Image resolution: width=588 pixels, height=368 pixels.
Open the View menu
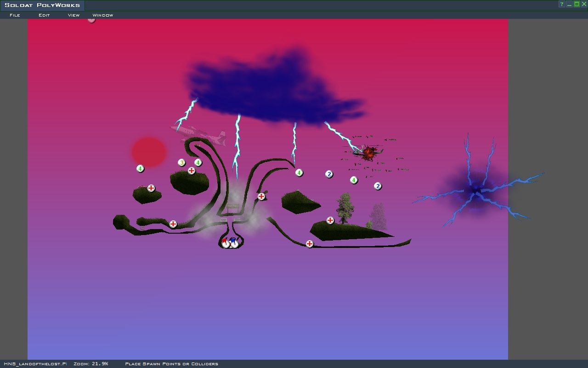point(73,15)
